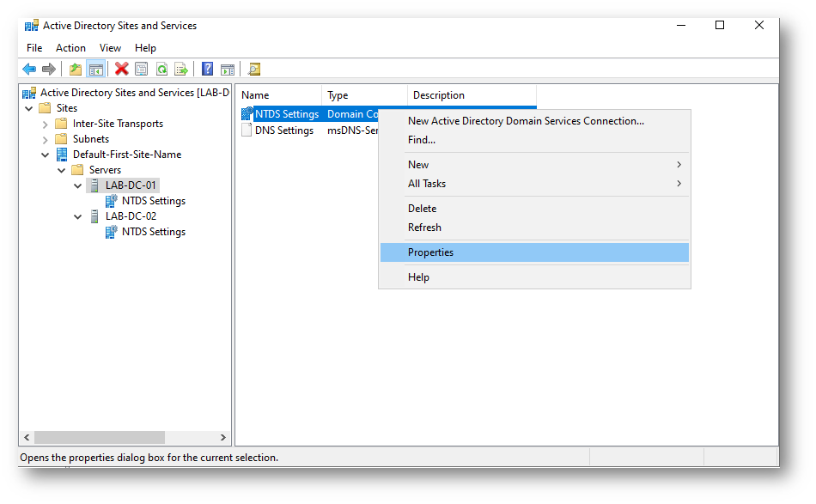Choose Properties from the context menu
Viewport: 816px width, 504px height.
[534, 252]
